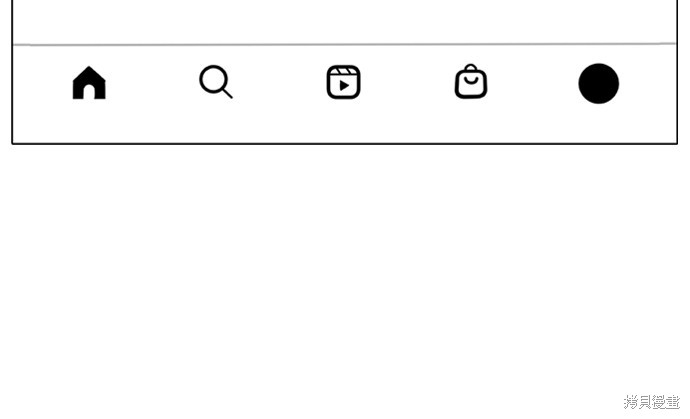Switch to the Search tab
690x419 pixels.
(216, 82)
